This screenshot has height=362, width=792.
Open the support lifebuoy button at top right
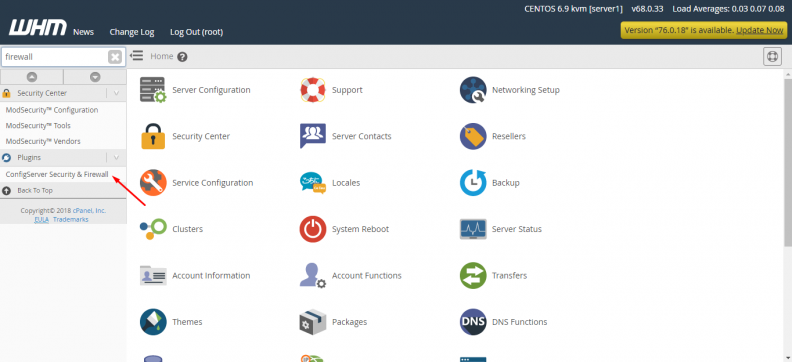pos(772,57)
